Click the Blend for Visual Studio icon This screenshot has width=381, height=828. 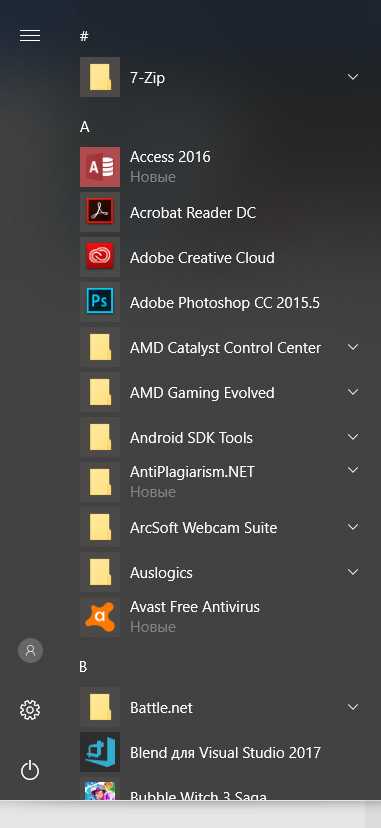[x=100, y=752]
